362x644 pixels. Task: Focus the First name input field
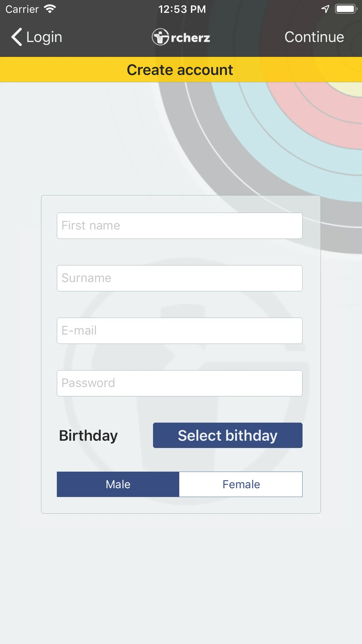[180, 226]
